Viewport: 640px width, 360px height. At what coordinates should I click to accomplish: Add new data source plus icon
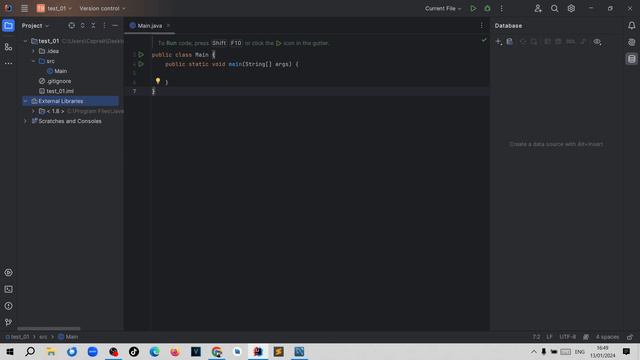[x=498, y=42]
